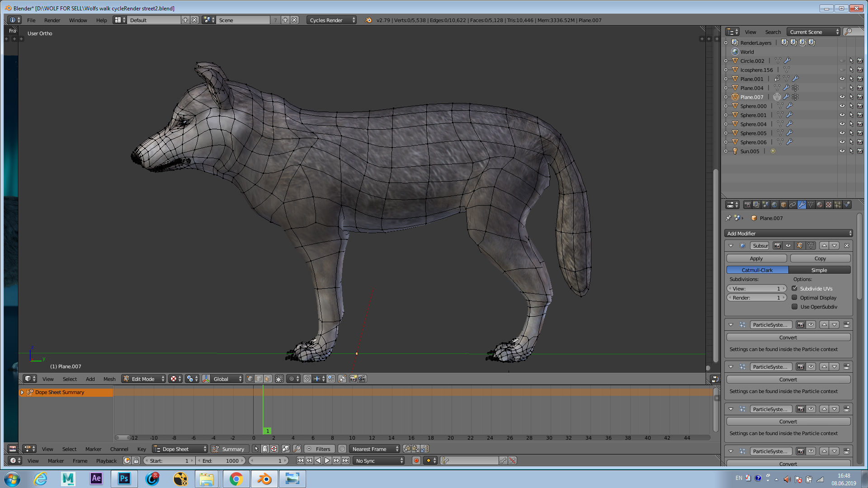Open the Particles properties tab
Viewport: 868px width, 488px height.
pos(838,205)
